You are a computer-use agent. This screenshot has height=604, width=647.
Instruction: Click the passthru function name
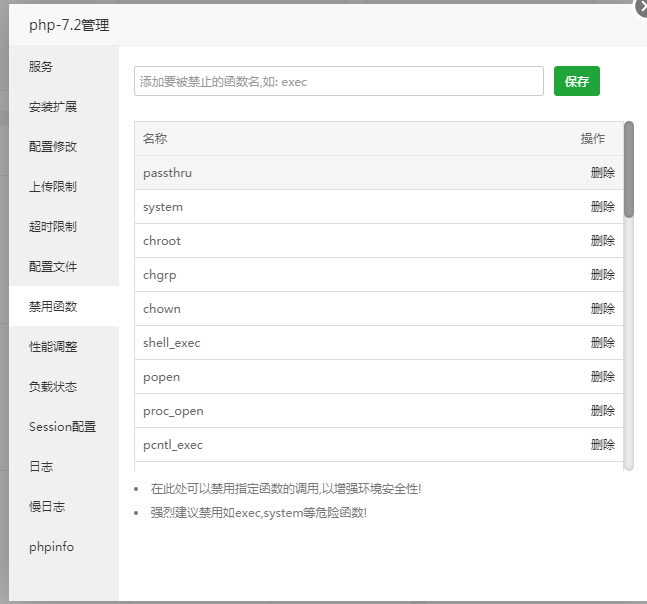click(x=168, y=173)
